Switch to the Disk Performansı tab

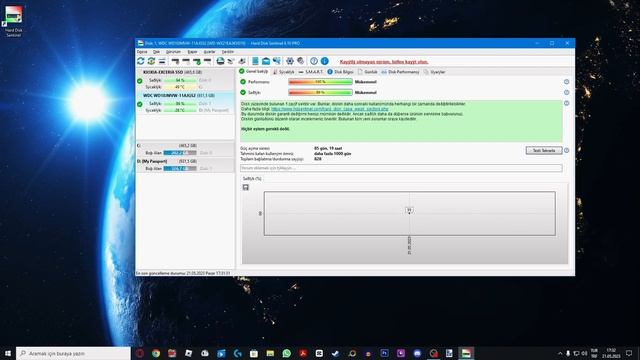point(400,72)
